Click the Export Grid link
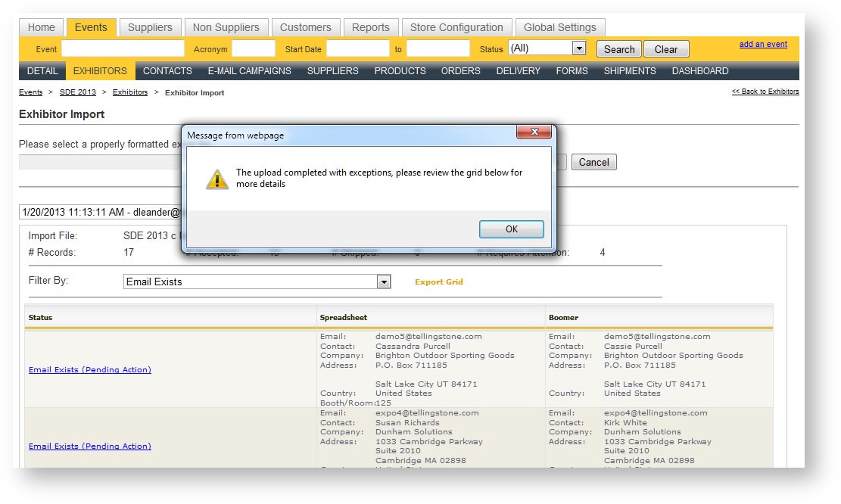 438,282
